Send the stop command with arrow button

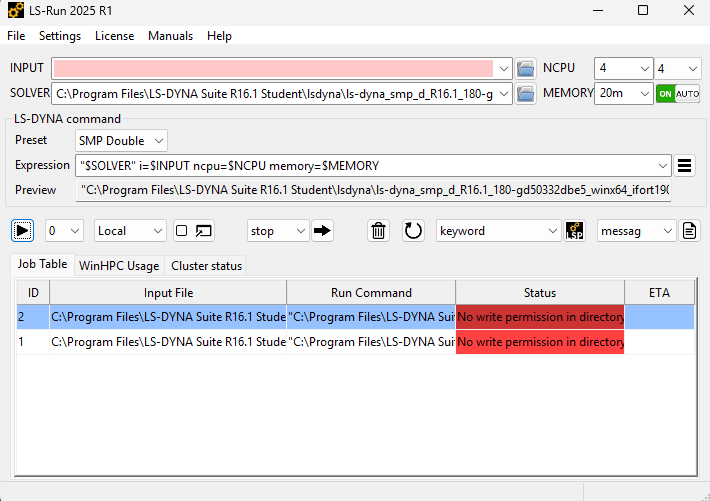[x=322, y=231]
